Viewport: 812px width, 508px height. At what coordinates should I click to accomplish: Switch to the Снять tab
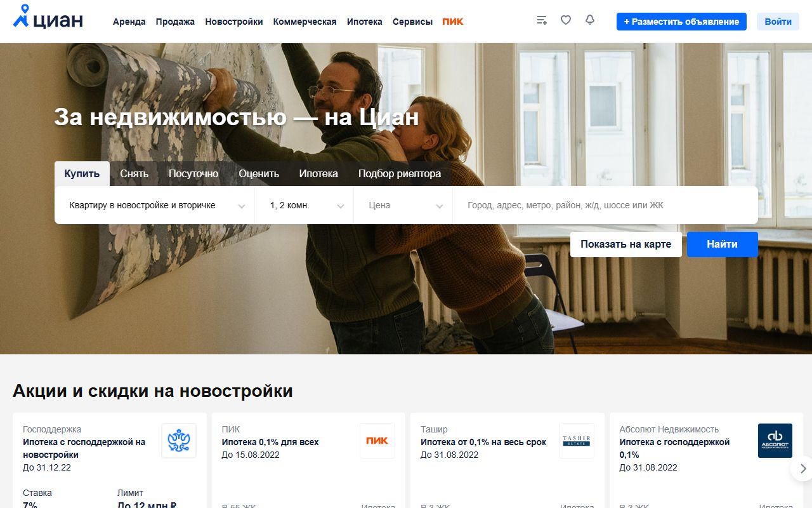[134, 174]
